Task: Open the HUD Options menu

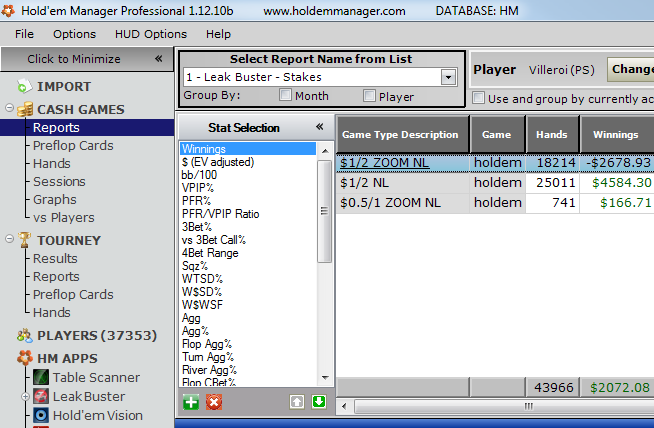Action: 151,34
